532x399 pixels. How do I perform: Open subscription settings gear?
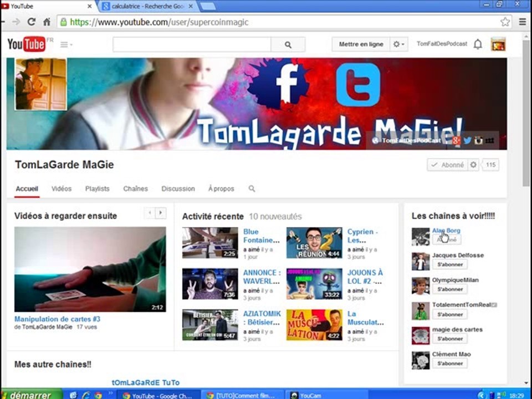tap(473, 165)
